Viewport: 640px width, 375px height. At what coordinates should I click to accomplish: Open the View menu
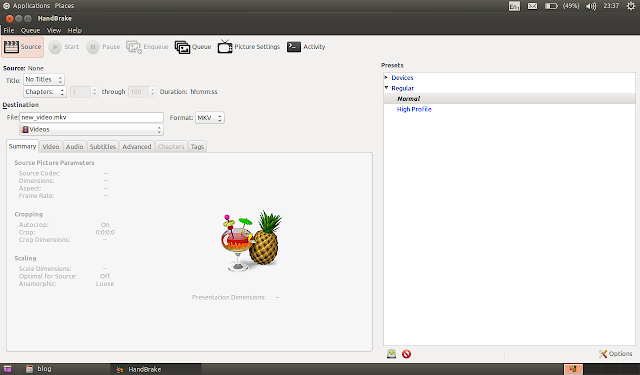pyautogui.click(x=53, y=30)
